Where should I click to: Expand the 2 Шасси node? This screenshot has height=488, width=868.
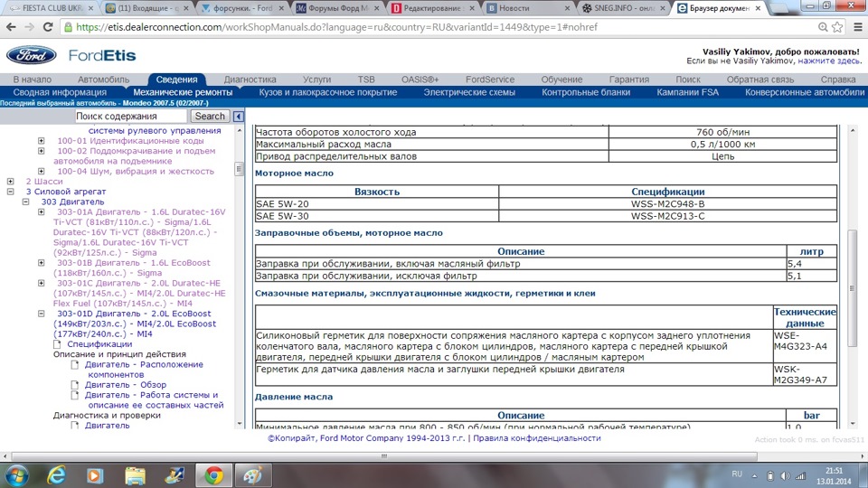pyautogui.click(x=10, y=181)
